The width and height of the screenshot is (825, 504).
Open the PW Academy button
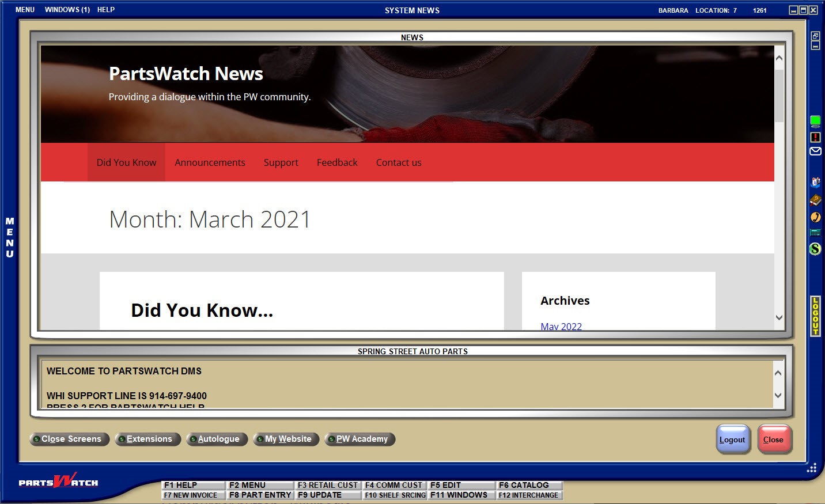pyautogui.click(x=361, y=439)
